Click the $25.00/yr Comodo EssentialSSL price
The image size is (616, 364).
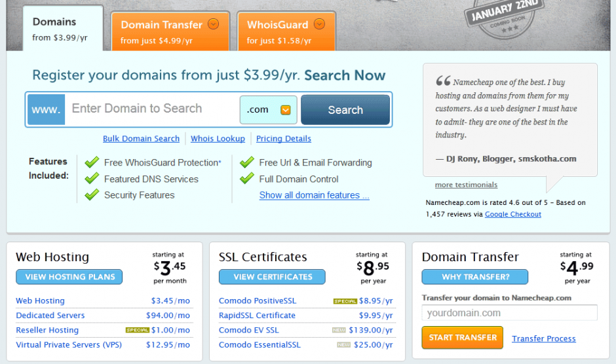pyautogui.click(x=374, y=345)
